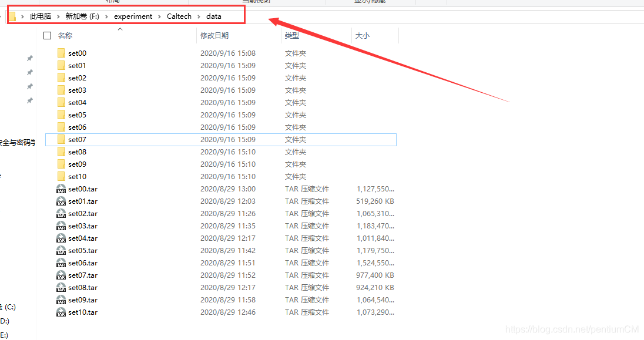Select the set09.tar file name
This screenshot has width=644, height=340.
[83, 299]
